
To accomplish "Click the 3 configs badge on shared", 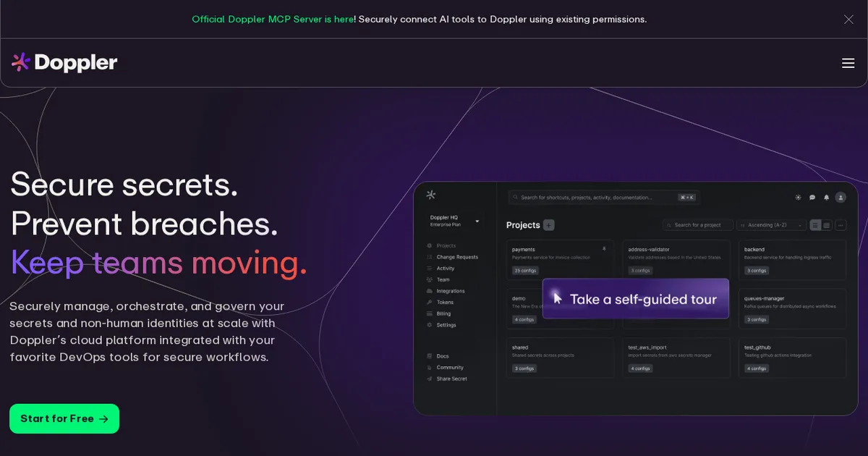I will click(x=524, y=368).
